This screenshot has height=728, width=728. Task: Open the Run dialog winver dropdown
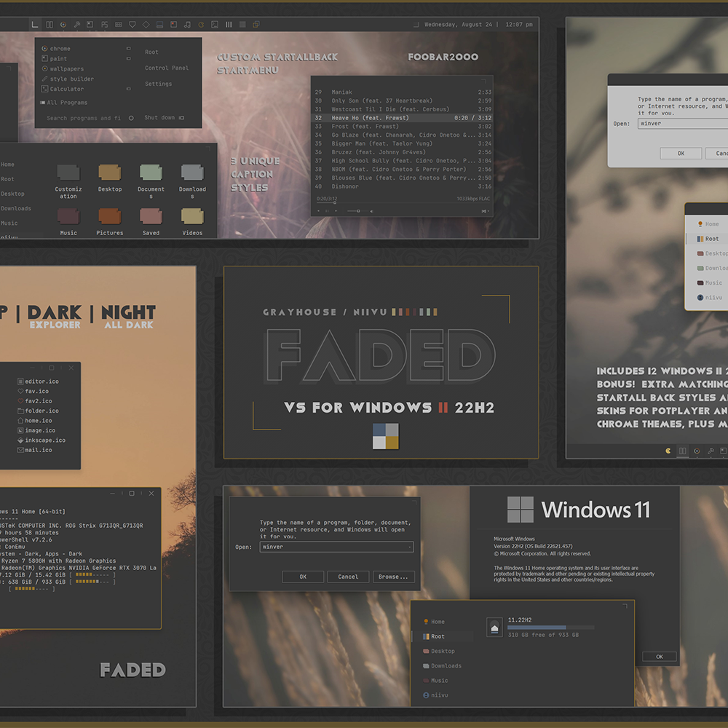click(409, 547)
